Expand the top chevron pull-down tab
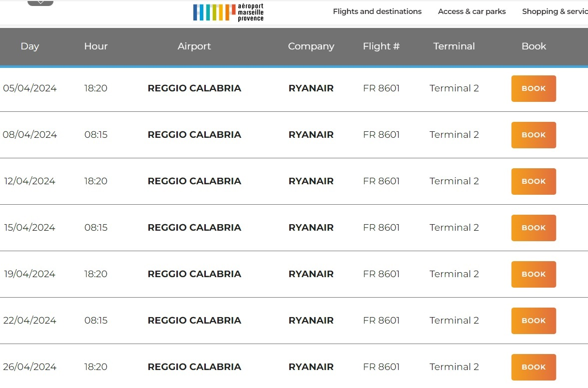This screenshot has width=588, height=388. [x=40, y=3]
